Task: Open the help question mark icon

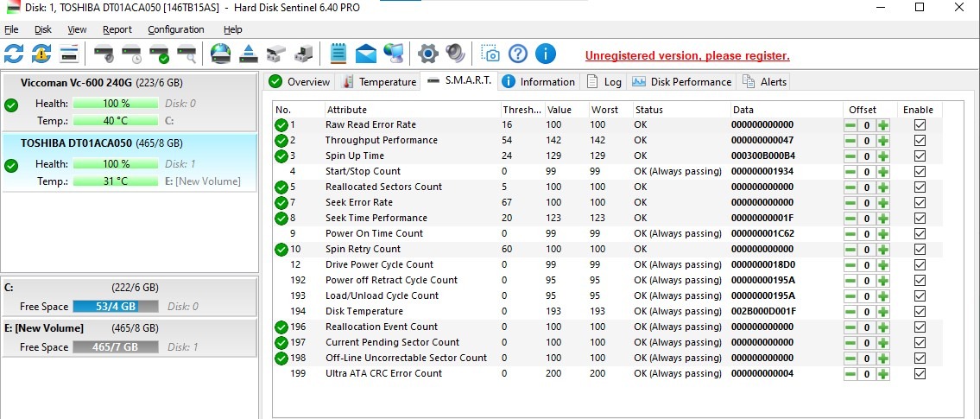Action: pos(517,54)
